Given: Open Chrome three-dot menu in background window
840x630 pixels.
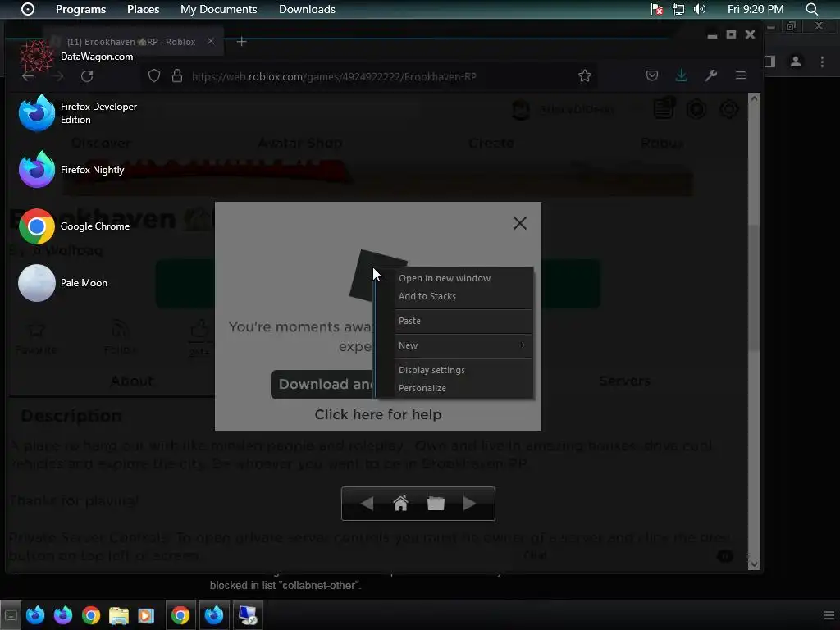Looking at the screenshot, I should pyautogui.click(x=822, y=62).
